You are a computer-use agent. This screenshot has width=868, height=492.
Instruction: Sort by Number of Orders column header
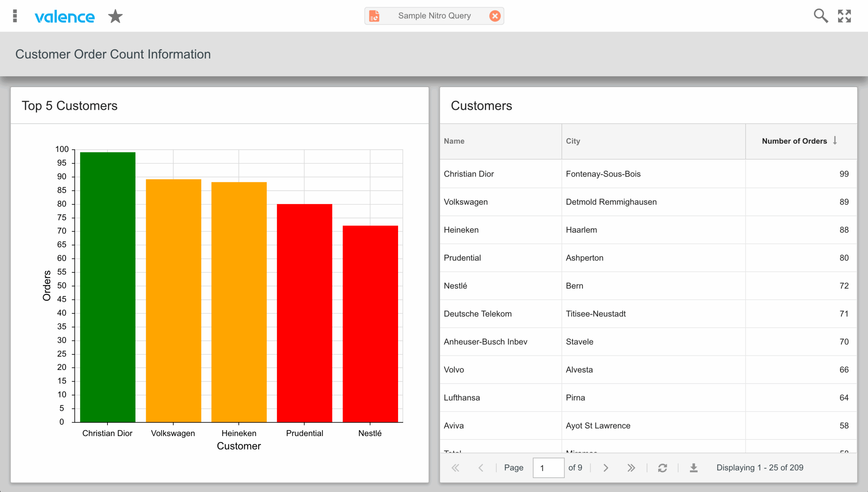pyautogui.click(x=801, y=141)
